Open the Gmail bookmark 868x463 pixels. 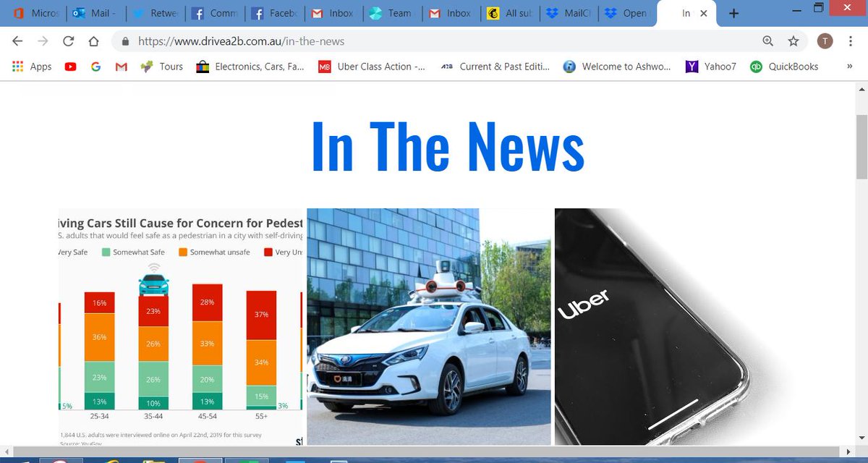pos(122,67)
